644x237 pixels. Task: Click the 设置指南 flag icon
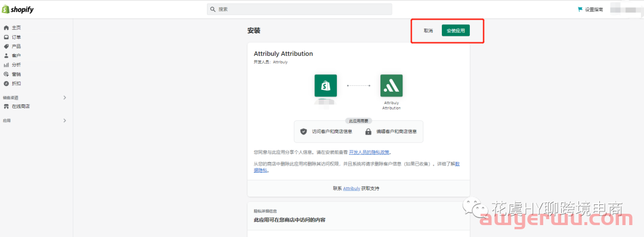pos(580,9)
